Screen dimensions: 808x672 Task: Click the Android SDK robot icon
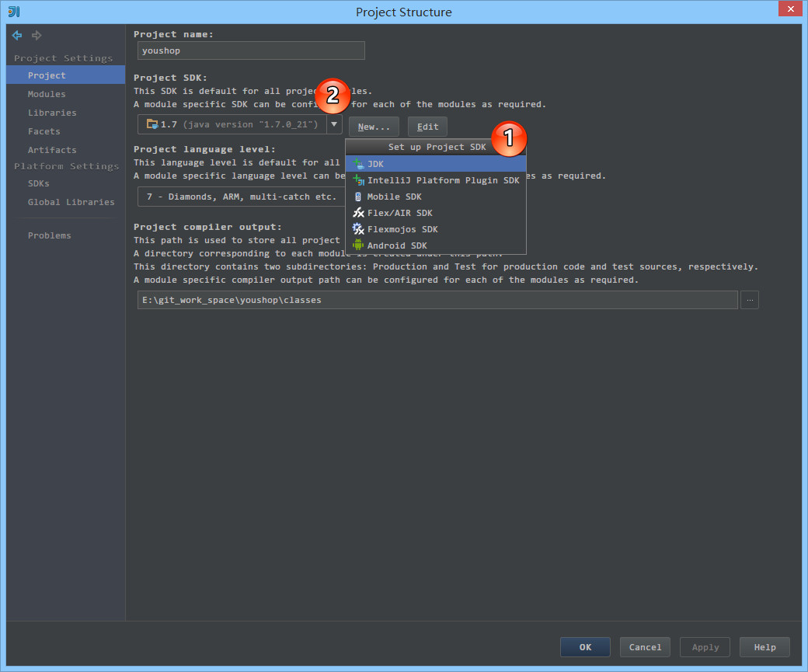pyautogui.click(x=358, y=245)
